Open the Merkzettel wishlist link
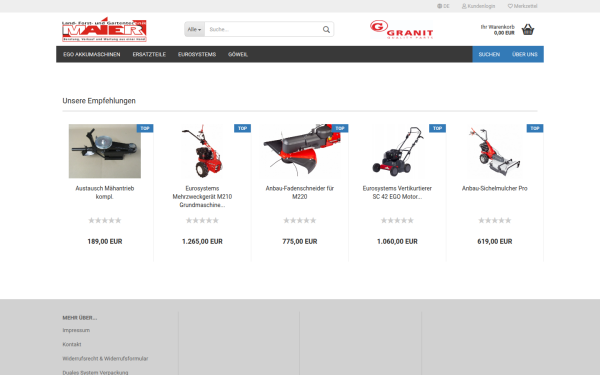Viewport: 600px width, 375px height. 522,6
